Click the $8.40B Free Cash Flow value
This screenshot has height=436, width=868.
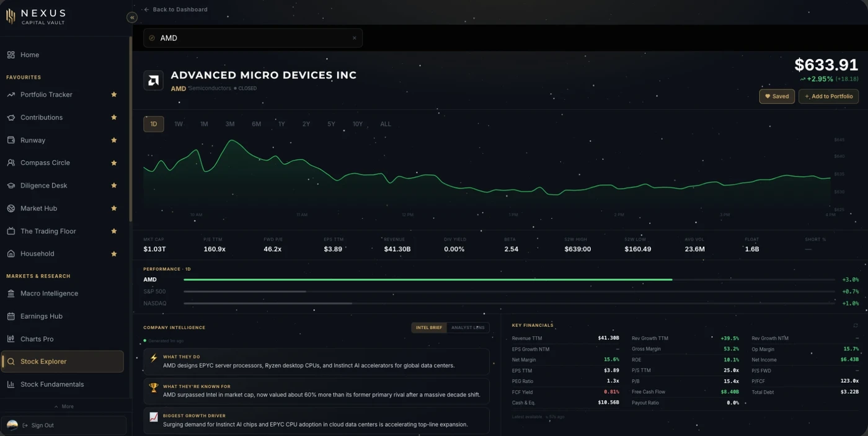tap(730, 392)
